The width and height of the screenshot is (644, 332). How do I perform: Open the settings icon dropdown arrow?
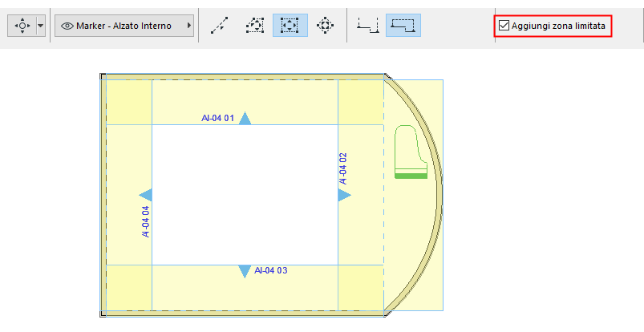[x=41, y=26]
